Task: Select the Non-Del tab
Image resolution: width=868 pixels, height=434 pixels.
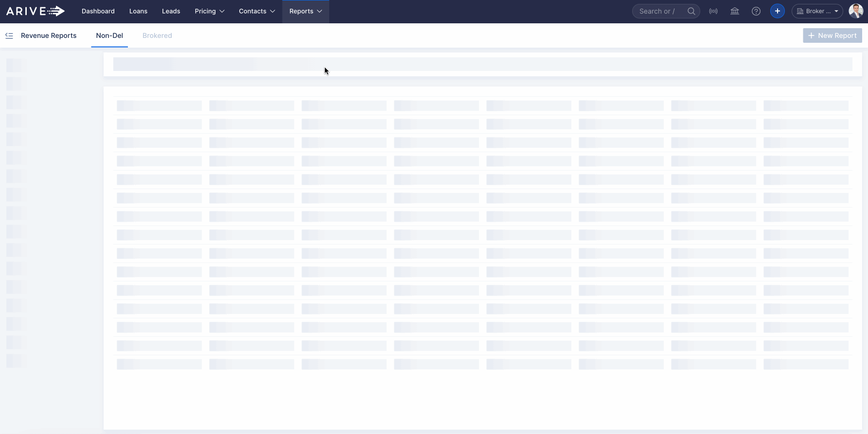Action: point(109,35)
